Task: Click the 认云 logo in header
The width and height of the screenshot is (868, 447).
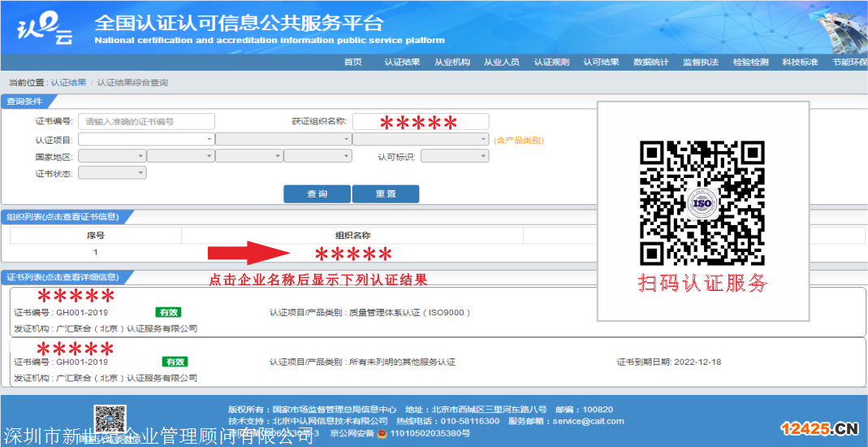Action: pos(43,28)
